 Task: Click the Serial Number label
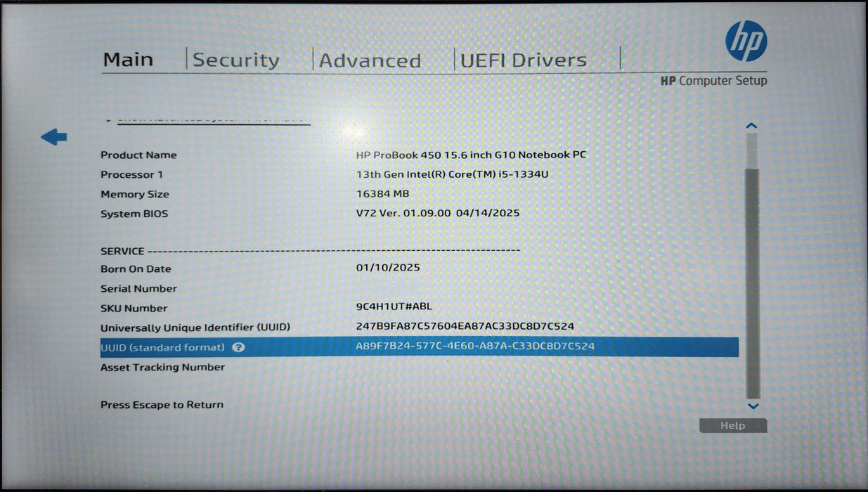[138, 289]
